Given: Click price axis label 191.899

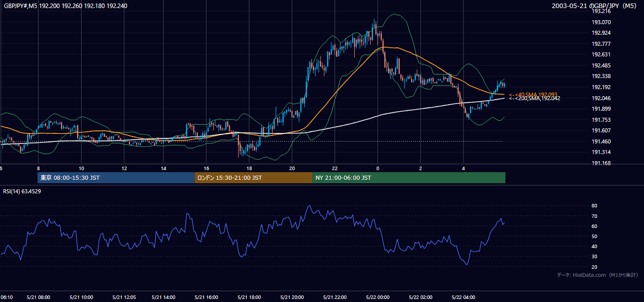Looking at the screenshot, I should pyautogui.click(x=601, y=109).
